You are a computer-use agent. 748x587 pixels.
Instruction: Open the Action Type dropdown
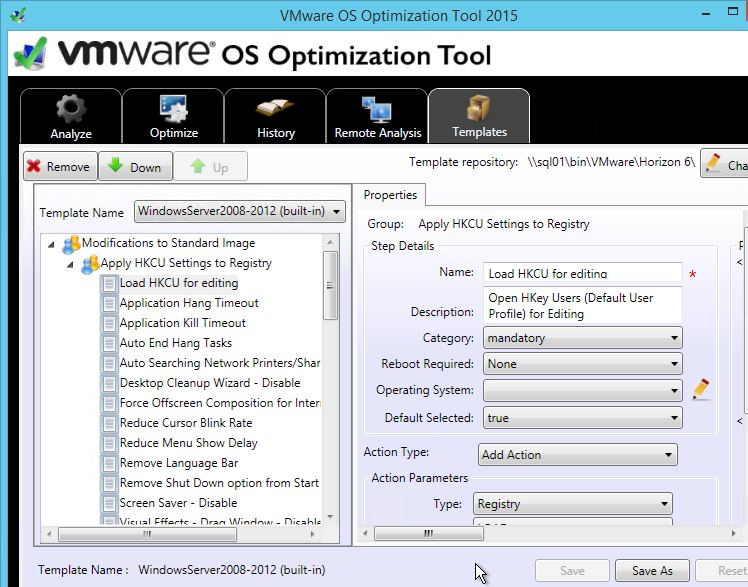click(577, 454)
